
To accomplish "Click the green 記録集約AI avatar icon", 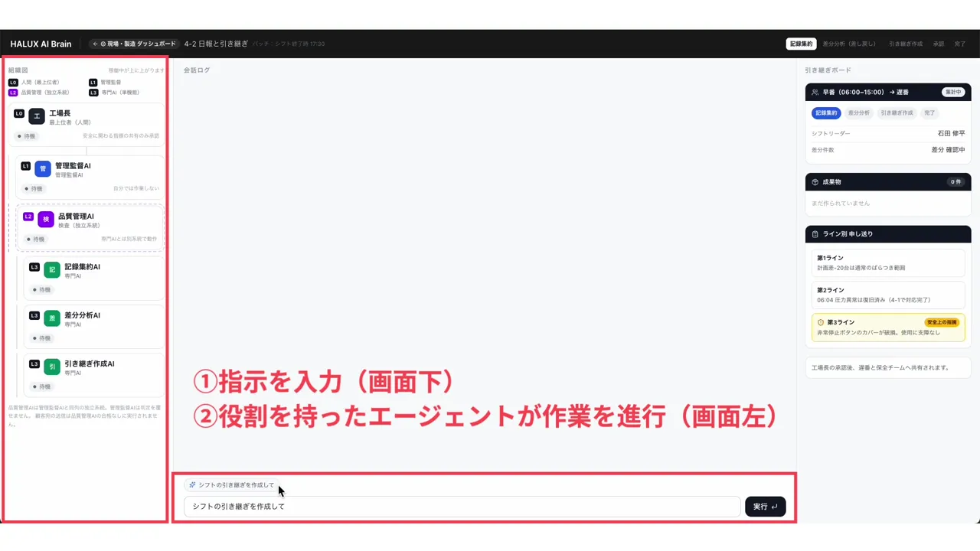I will (52, 270).
